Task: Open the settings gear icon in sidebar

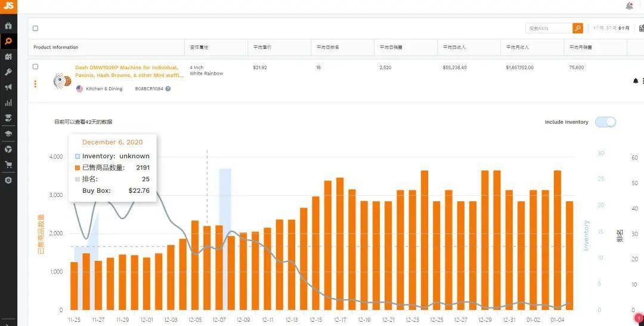Action: click(x=8, y=180)
